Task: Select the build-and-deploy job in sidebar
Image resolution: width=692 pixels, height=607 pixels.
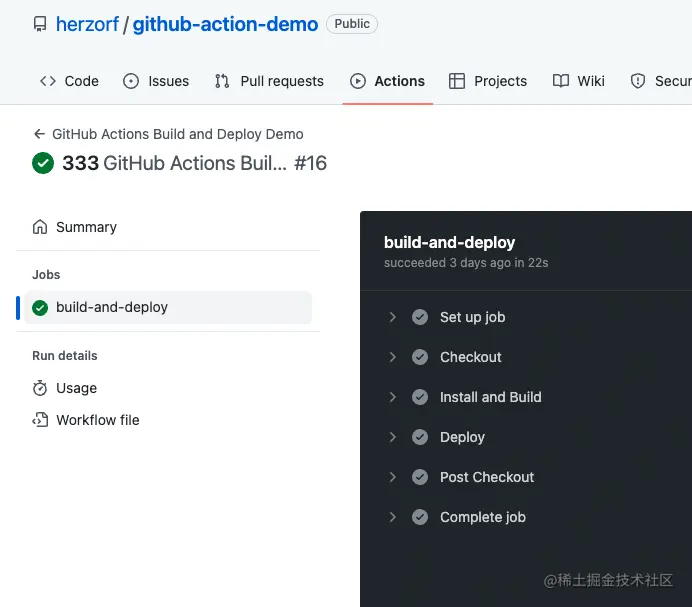Action: click(x=168, y=307)
